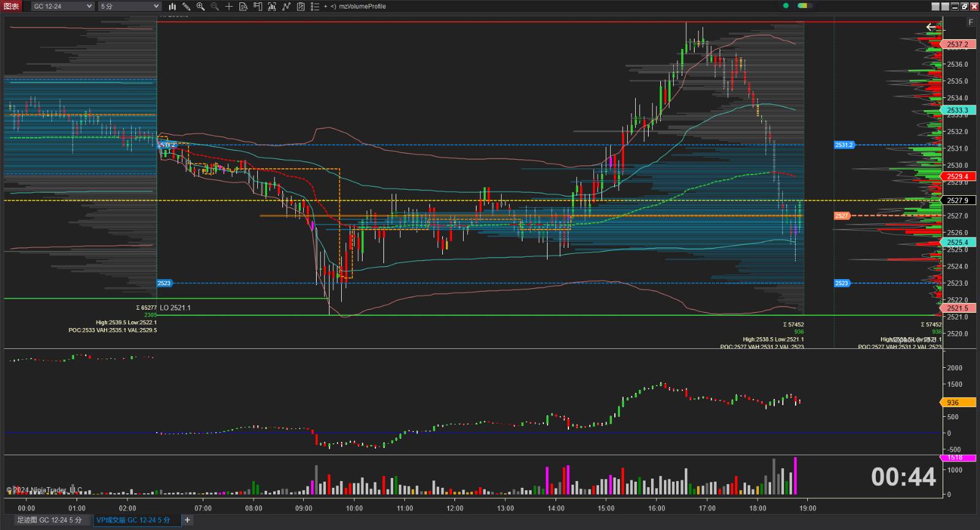Screen dimensions: 980x530
Task: Toggle the green-yellow pill switch in title bar
Action: (805, 6)
